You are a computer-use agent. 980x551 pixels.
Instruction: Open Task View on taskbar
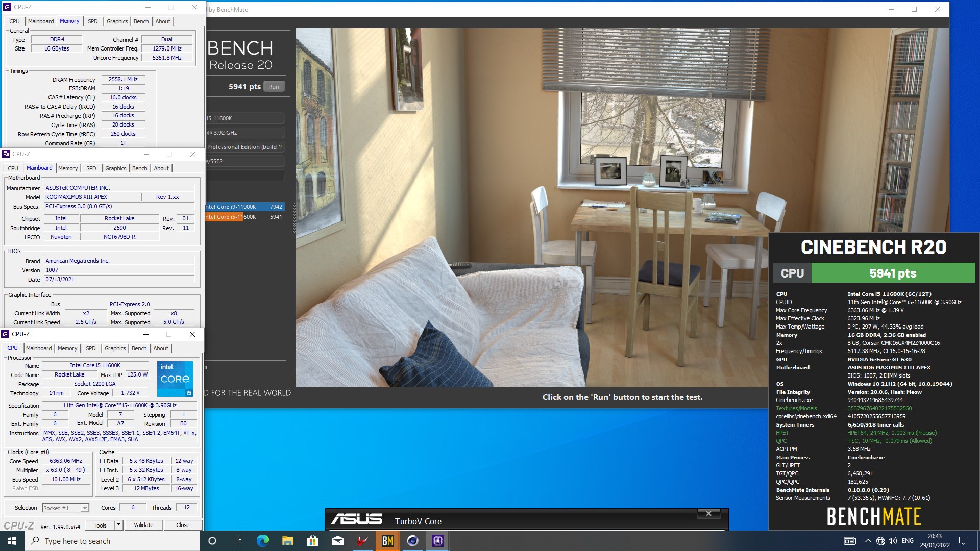coord(237,541)
